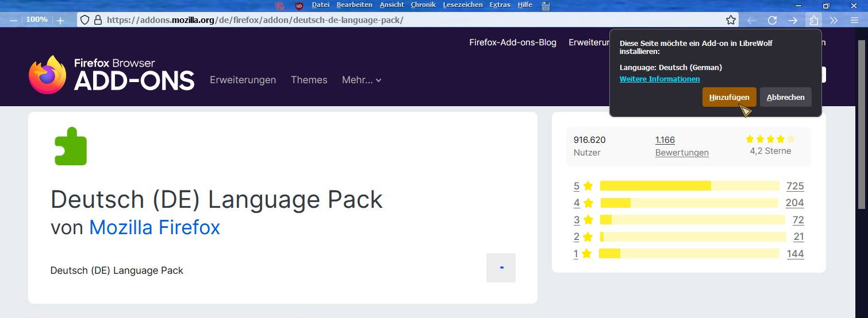Reset zoom via the 100% label

37,20
